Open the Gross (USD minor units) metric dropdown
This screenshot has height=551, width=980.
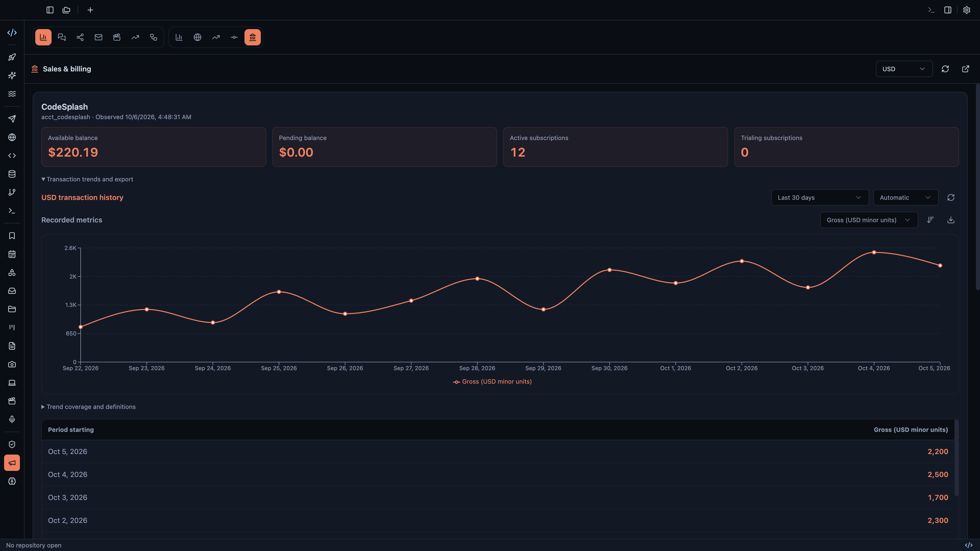(869, 220)
